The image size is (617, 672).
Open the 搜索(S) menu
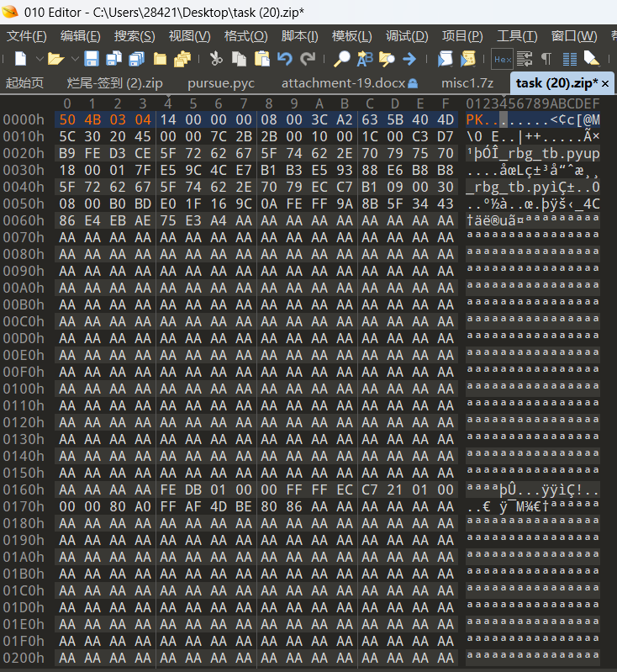(134, 36)
